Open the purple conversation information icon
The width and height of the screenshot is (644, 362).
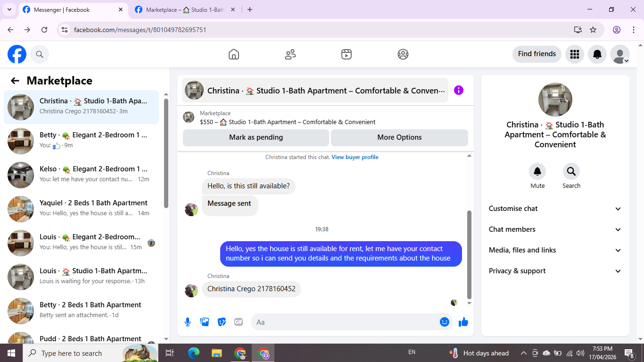[459, 90]
